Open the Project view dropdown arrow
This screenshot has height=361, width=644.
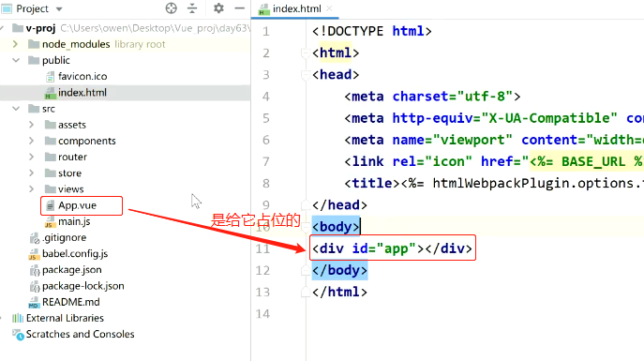pos(59,9)
